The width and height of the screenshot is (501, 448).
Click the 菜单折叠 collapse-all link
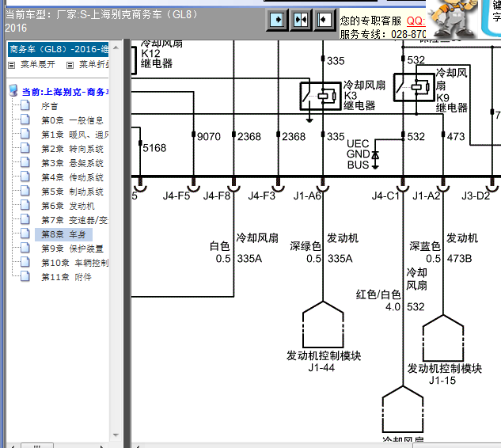pyautogui.click(x=94, y=65)
